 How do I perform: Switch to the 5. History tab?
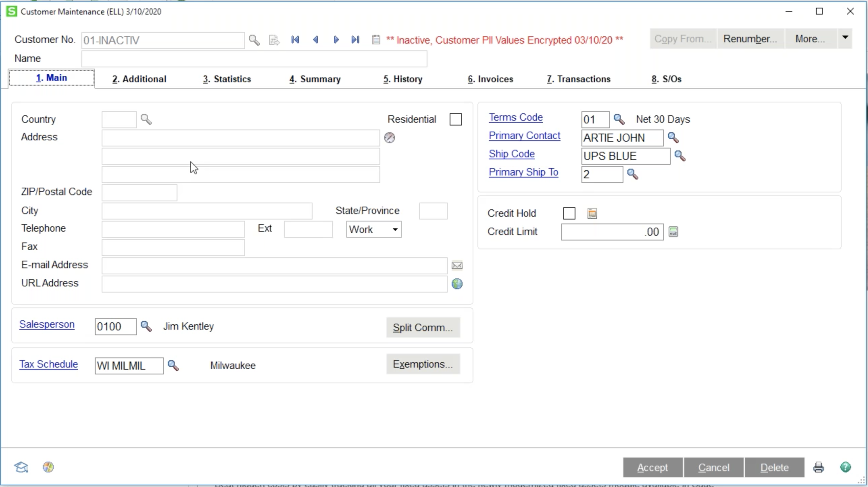[x=403, y=79]
